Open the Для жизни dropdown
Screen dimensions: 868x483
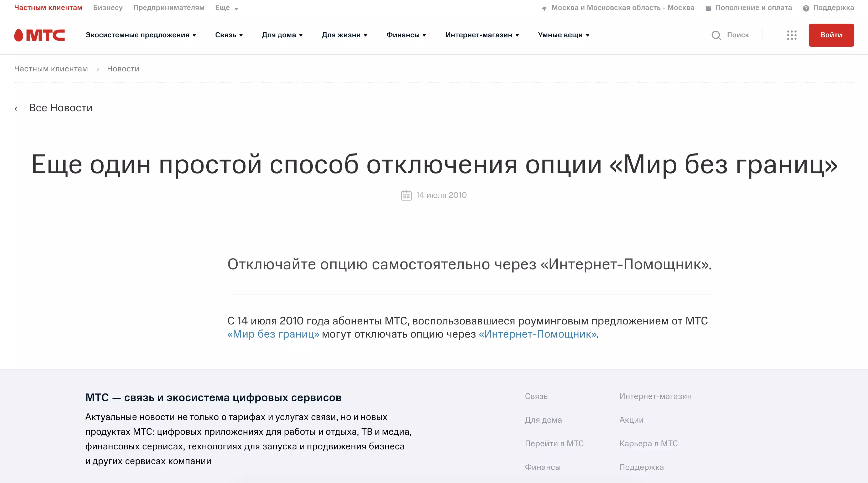click(344, 35)
